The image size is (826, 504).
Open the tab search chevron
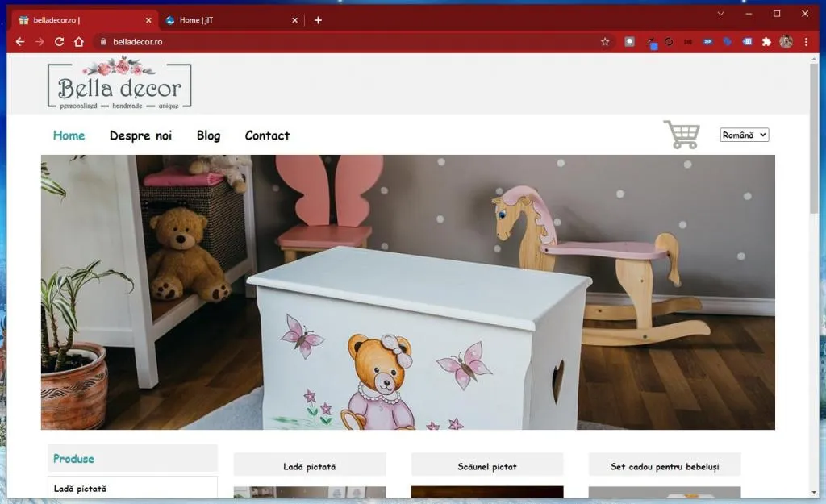720,14
